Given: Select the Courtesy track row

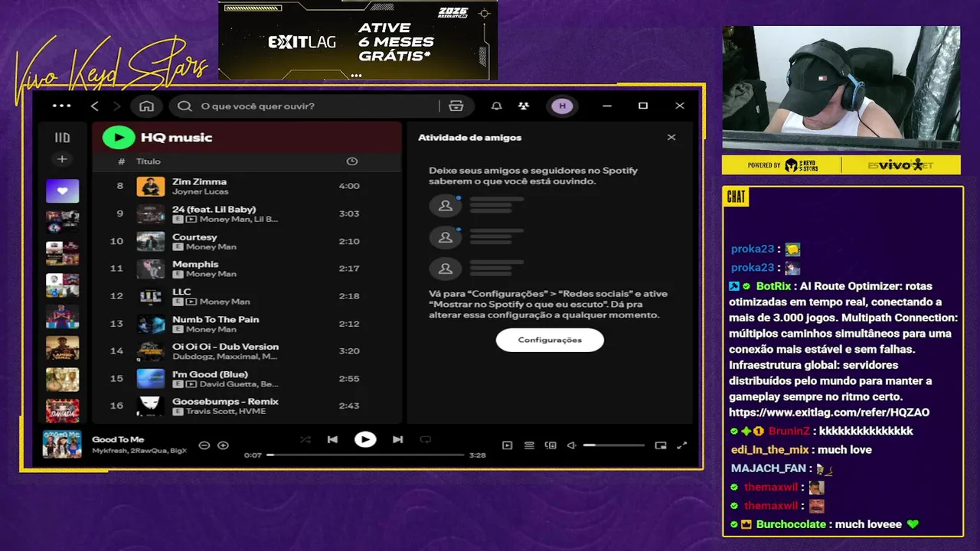Looking at the screenshot, I should (247, 241).
